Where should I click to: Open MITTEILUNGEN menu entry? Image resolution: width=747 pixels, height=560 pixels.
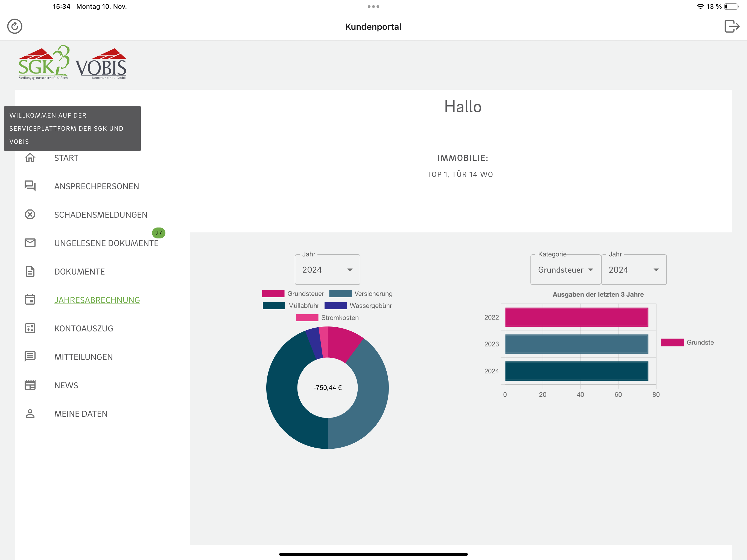[x=83, y=357]
